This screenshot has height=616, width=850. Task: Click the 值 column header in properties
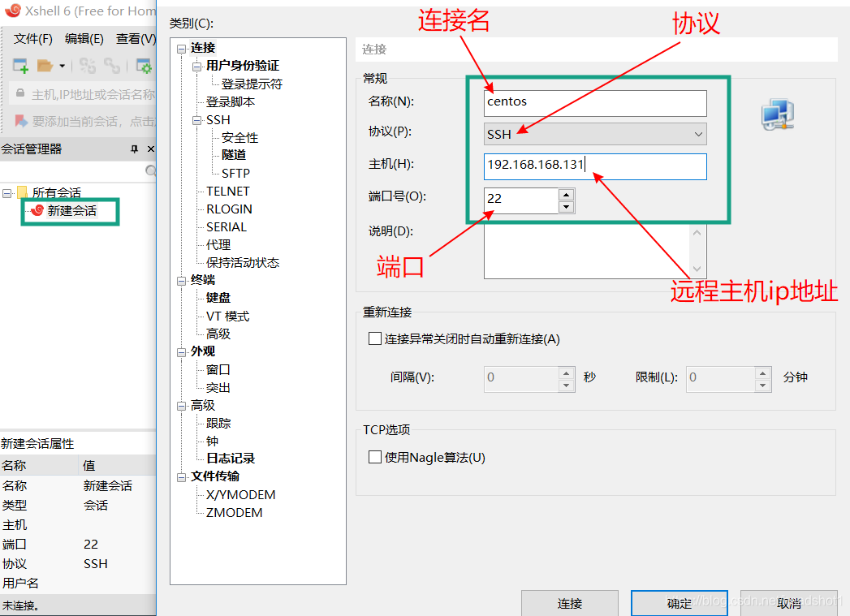(x=118, y=465)
